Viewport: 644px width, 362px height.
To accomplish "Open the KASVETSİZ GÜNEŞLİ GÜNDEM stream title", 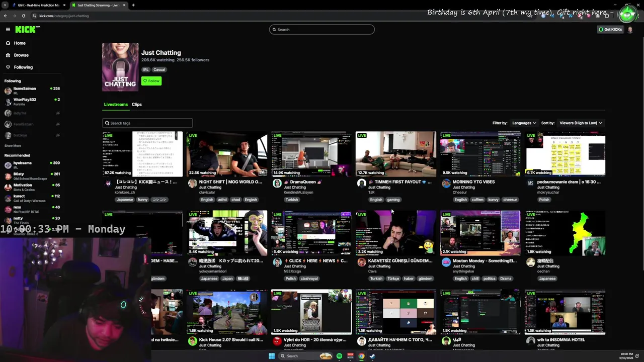I will (x=400, y=261).
